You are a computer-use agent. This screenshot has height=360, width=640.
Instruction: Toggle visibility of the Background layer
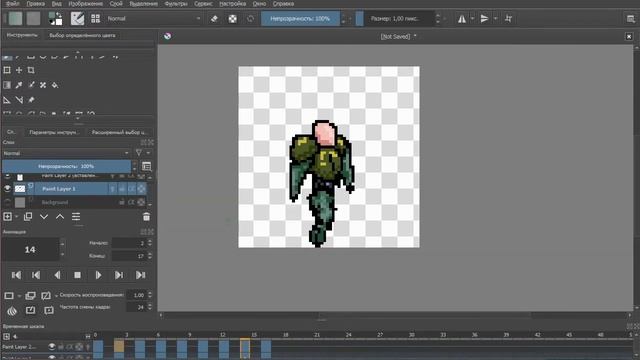click(x=7, y=202)
